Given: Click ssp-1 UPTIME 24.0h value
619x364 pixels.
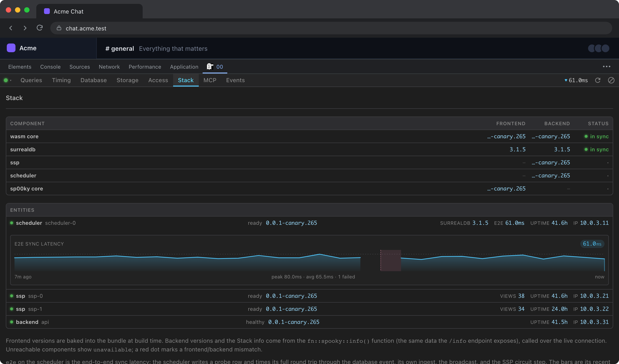Looking at the screenshot, I should pyautogui.click(x=559, y=309).
